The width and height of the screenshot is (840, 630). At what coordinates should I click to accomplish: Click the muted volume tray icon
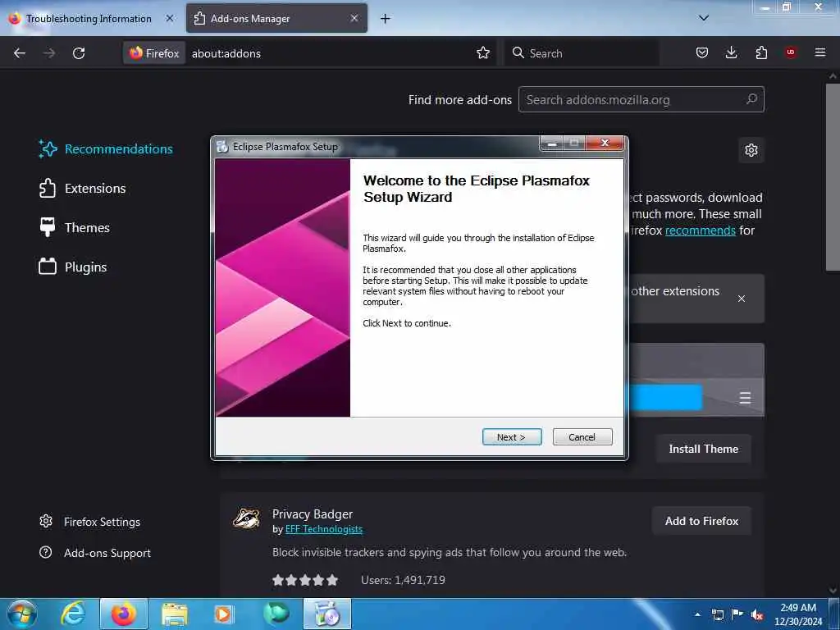[757, 615]
